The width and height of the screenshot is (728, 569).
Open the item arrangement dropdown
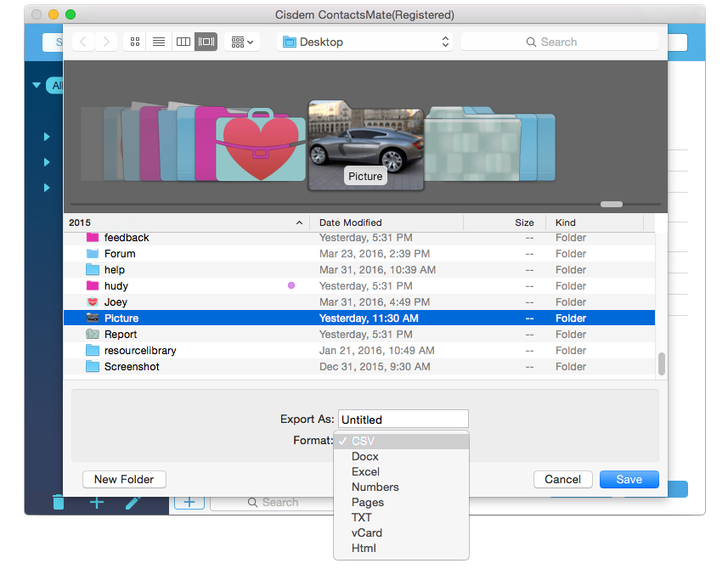[242, 42]
